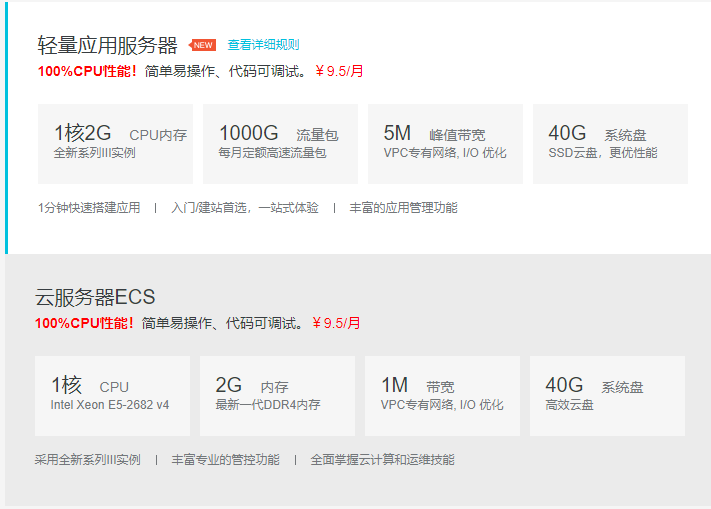The width and height of the screenshot is (711, 509).
Task: Click the 1核 Intel Xeon CPU card
Action: (x=112, y=396)
